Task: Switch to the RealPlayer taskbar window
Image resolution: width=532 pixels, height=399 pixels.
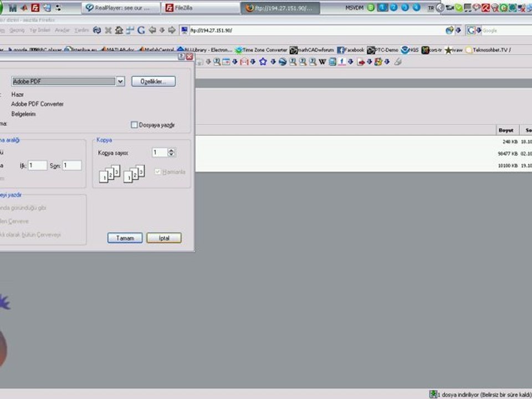Action: tap(120, 8)
